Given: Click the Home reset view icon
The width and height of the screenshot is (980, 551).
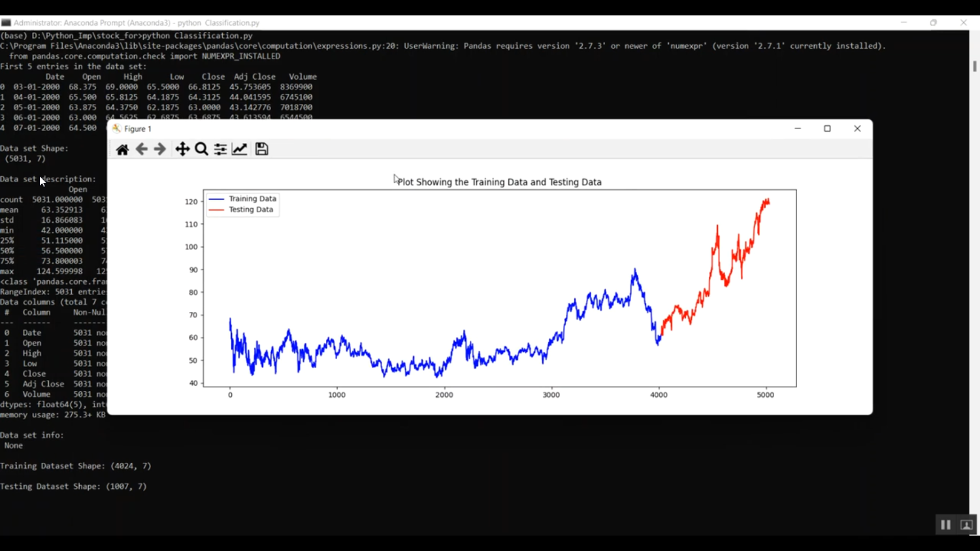Looking at the screenshot, I should [x=122, y=150].
